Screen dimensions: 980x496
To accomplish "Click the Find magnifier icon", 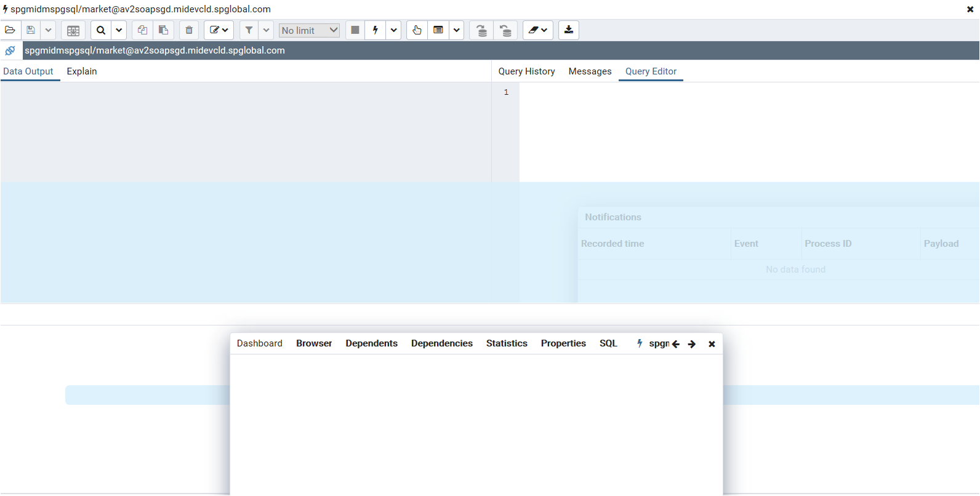I will (x=101, y=30).
